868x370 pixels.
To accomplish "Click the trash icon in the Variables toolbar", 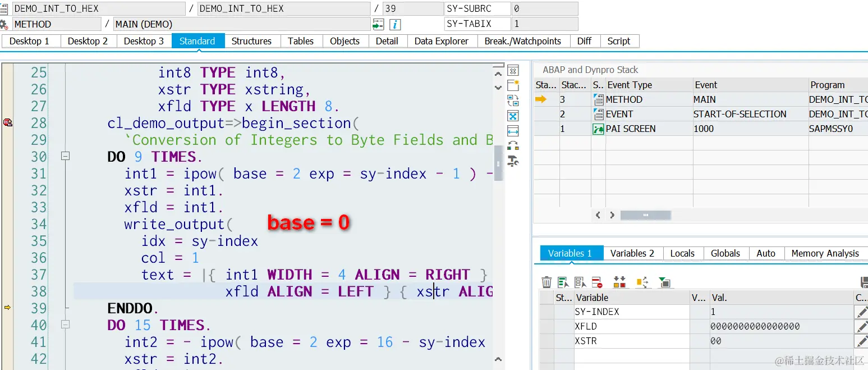I will pyautogui.click(x=546, y=282).
